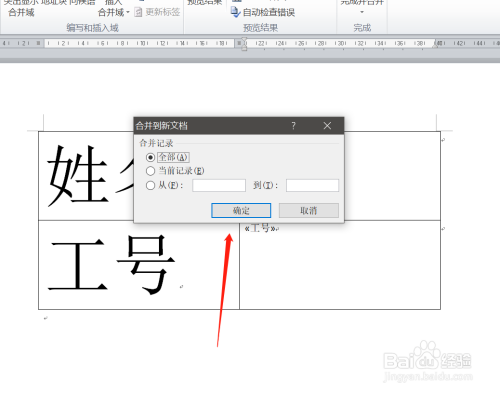Close the 合并到新文档 dialog with X
Screen dimensions: 500x394
click(327, 125)
